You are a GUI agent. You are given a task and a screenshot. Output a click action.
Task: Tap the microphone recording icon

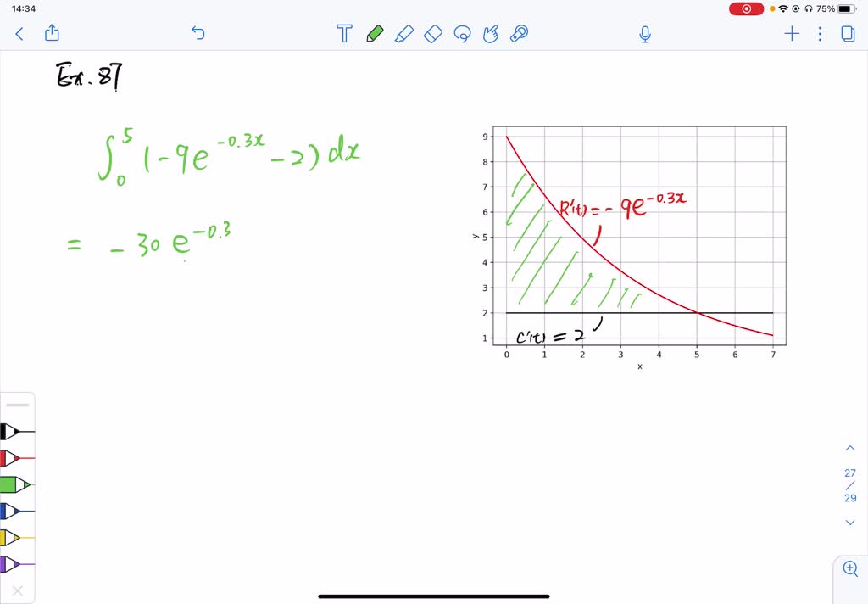point(644,34)
